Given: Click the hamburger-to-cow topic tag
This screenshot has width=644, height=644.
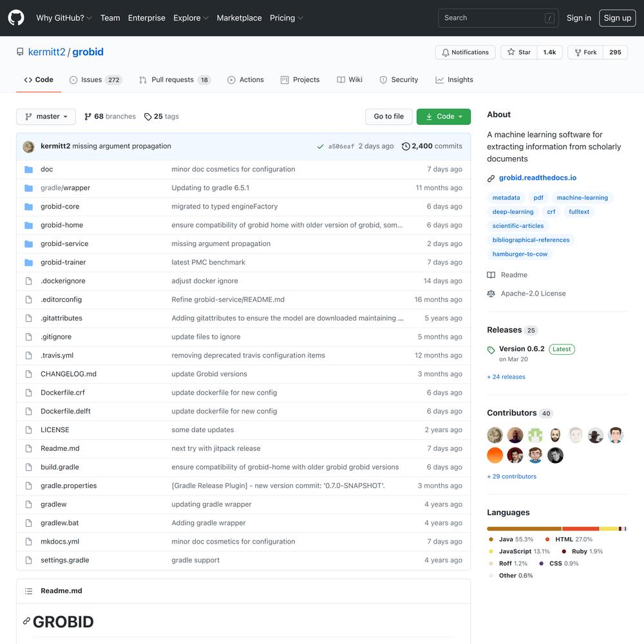Looking at the screenshot, I should click(520, 254).
